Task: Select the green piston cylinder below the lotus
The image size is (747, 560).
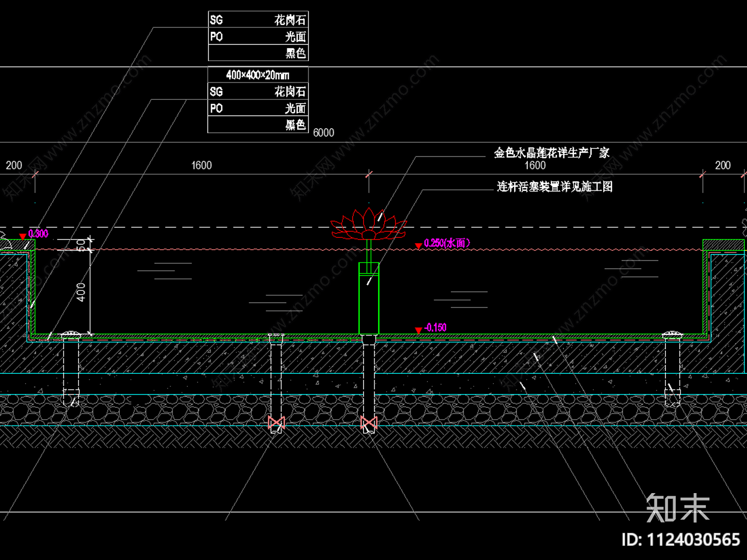Action: (369, 298)
